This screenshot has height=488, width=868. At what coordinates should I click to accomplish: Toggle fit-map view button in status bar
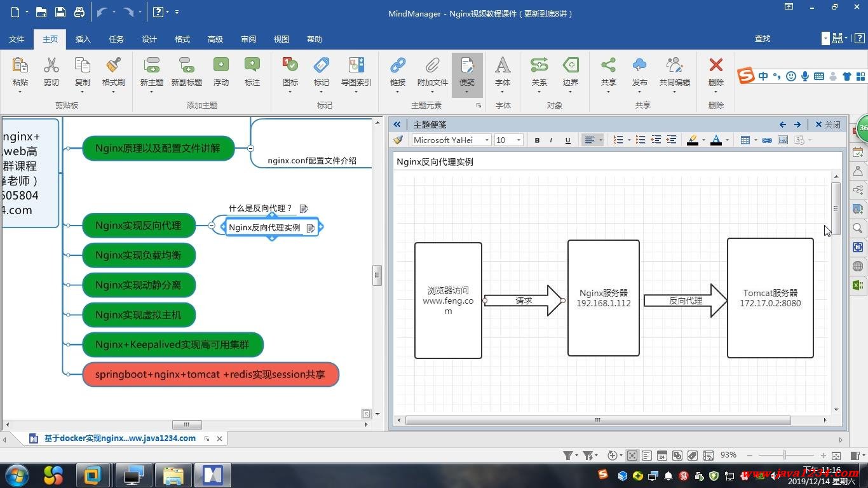[x=632, y=456]
